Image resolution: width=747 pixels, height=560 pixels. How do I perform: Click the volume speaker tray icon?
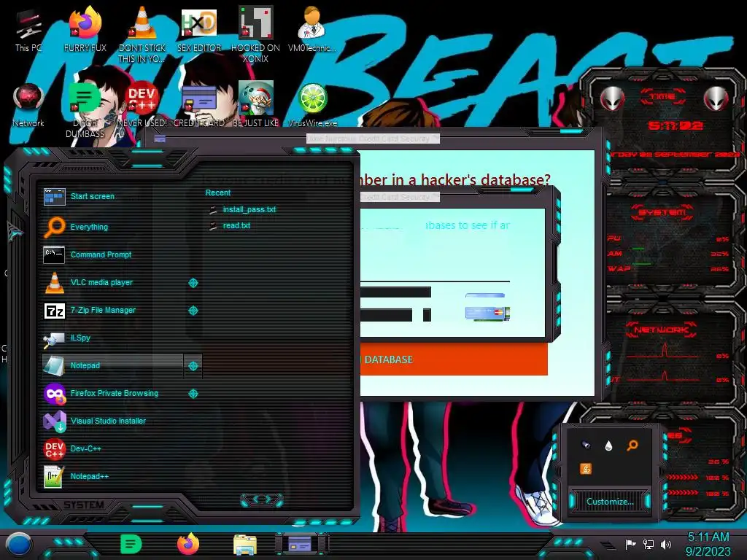pos(666,544)
